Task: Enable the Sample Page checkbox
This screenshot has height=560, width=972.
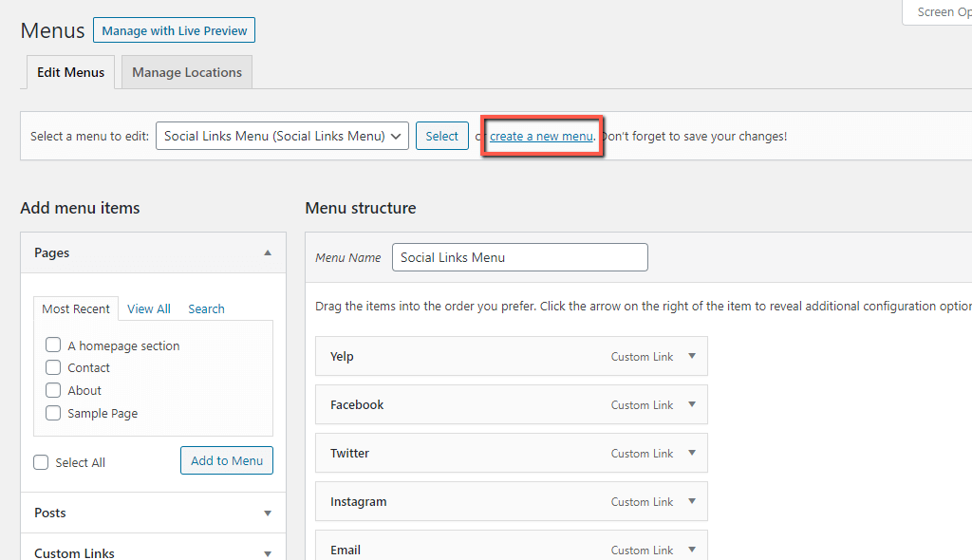Action: 53,413
